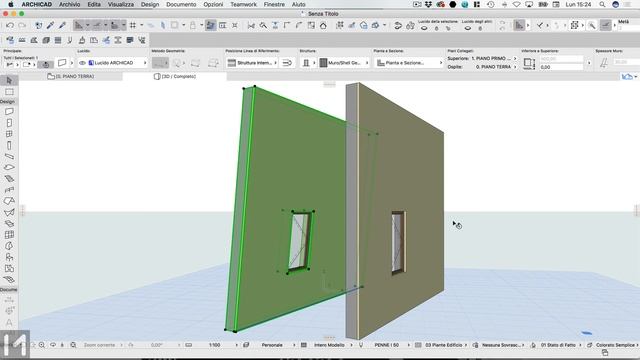Switch to the 0. PIANO TERRA tab
The image size is (640, 360).
click(x=71, y=76)
